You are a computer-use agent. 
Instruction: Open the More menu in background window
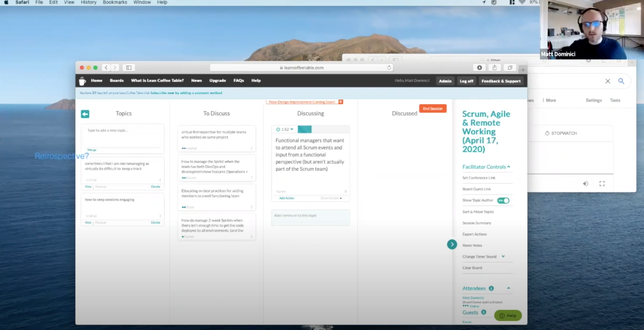tap(549, 100)
